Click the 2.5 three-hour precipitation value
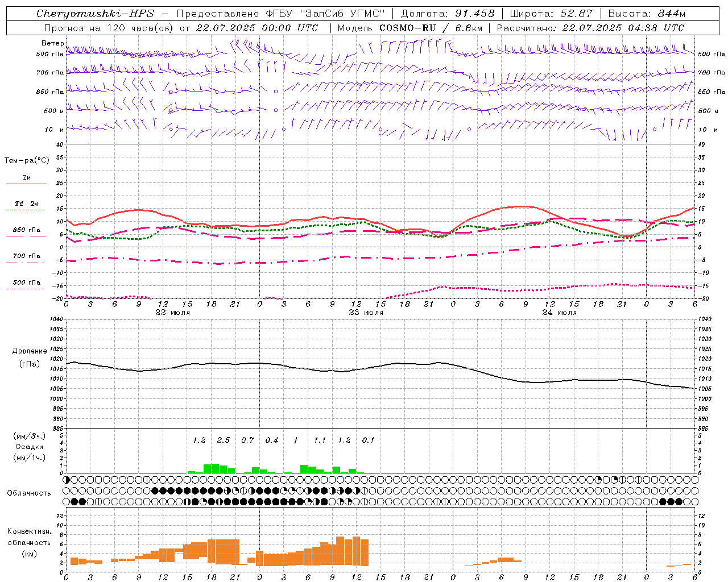The width and height of the screenshot is (728, 582). 224,440
